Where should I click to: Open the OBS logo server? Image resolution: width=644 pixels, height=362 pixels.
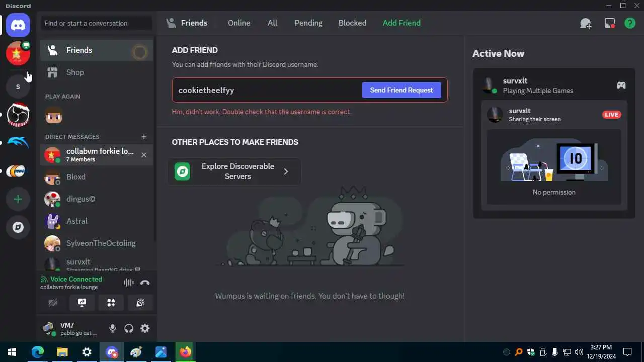tap(18, 115)
